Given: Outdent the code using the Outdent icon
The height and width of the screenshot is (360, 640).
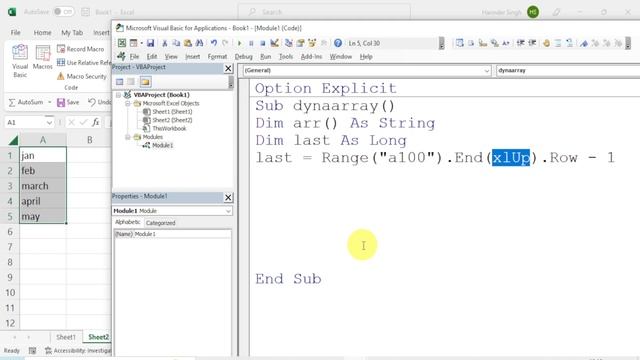Looking at the screenshot, I should pos(532,43).
